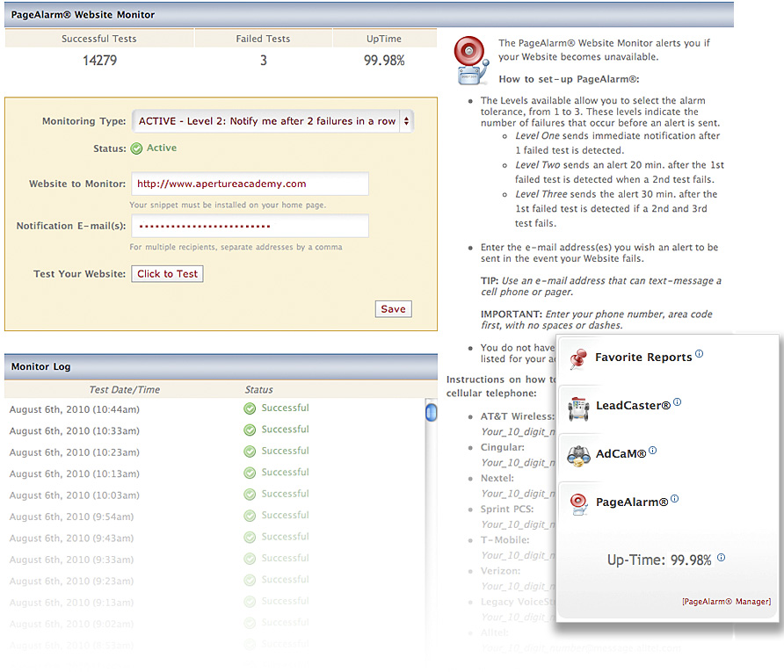Image resolution: width=784 pixels, height=672 pixels.
Task: Select log row August 6th, 2010 (10:33am)
Action: point(214,430)
